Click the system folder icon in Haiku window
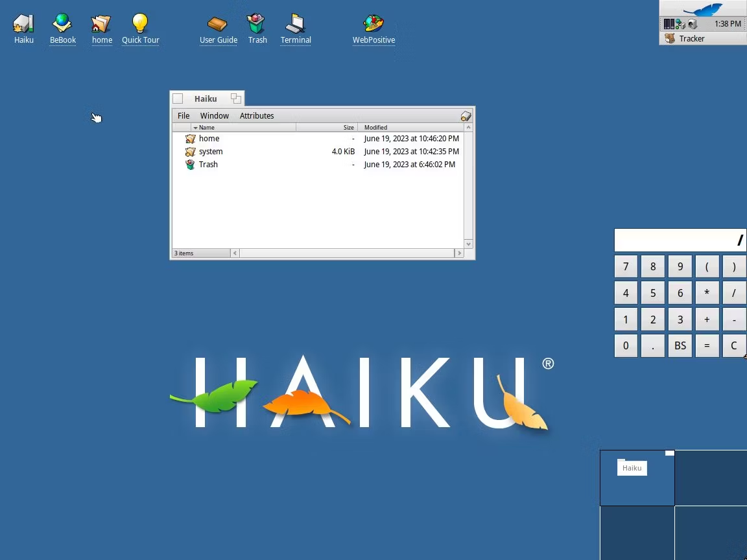747x560 pixels. pos(191,152)
